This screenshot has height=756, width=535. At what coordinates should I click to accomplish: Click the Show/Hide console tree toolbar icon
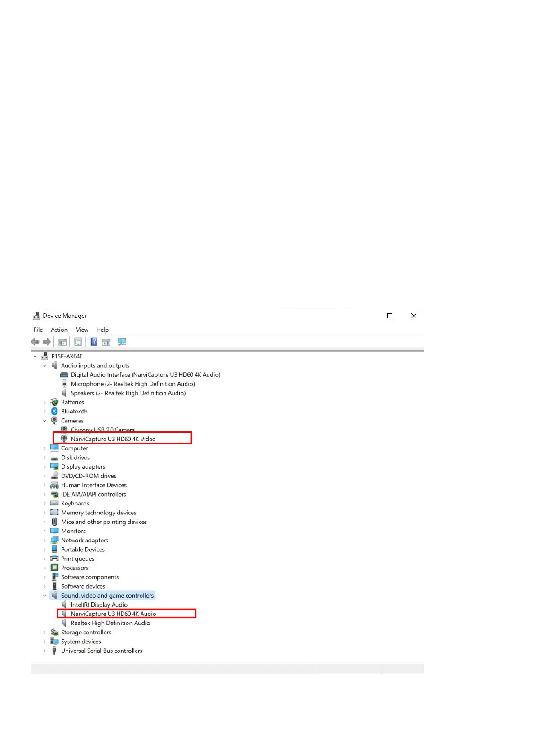(x=63, y=342)
